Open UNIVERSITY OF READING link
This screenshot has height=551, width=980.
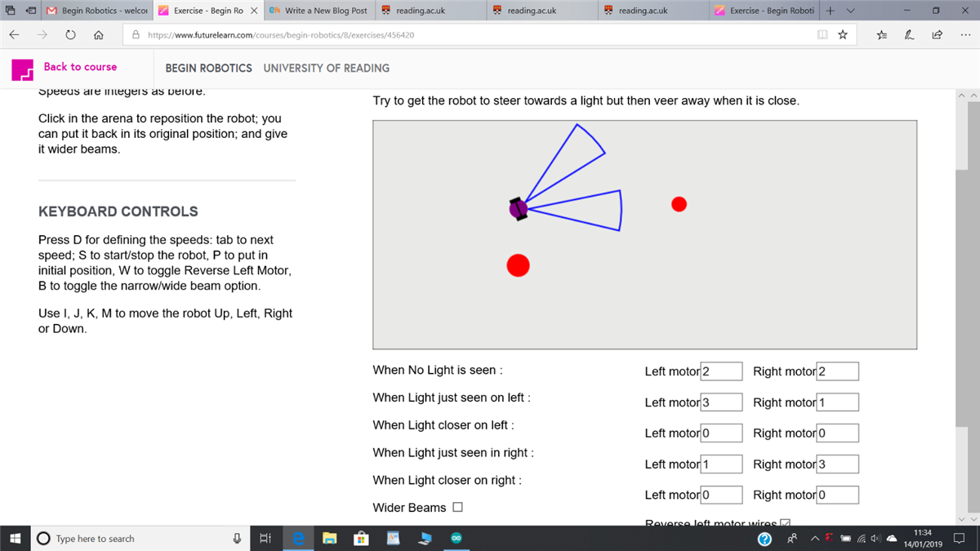(x=326, y=68)
